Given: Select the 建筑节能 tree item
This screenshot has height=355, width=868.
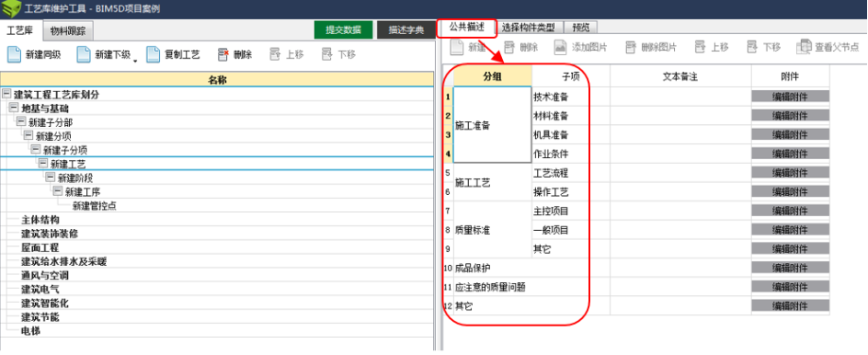Looking at the screenshot, I should tap(40, 317).
